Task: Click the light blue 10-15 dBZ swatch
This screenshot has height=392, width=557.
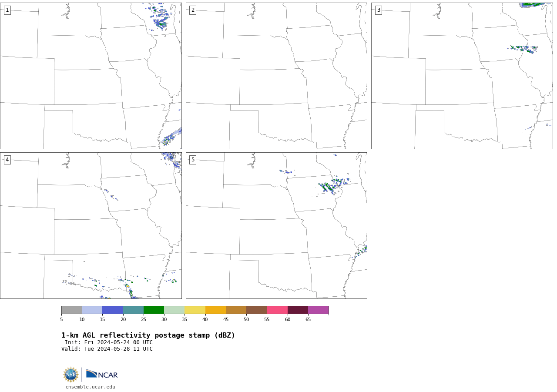Action: pyautogui.click(x=92, y=310)
